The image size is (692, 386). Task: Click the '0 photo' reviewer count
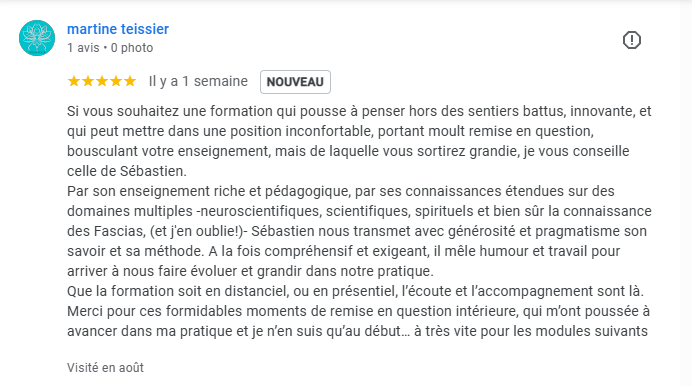[132, 48]
